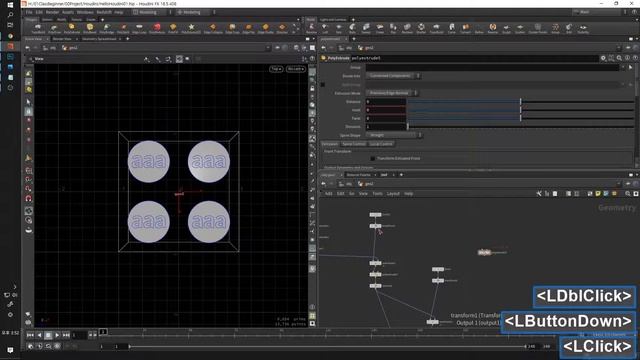Click the network editor find node icon
This screenshot has width=640, height=360.
click(x=628, y=193)
